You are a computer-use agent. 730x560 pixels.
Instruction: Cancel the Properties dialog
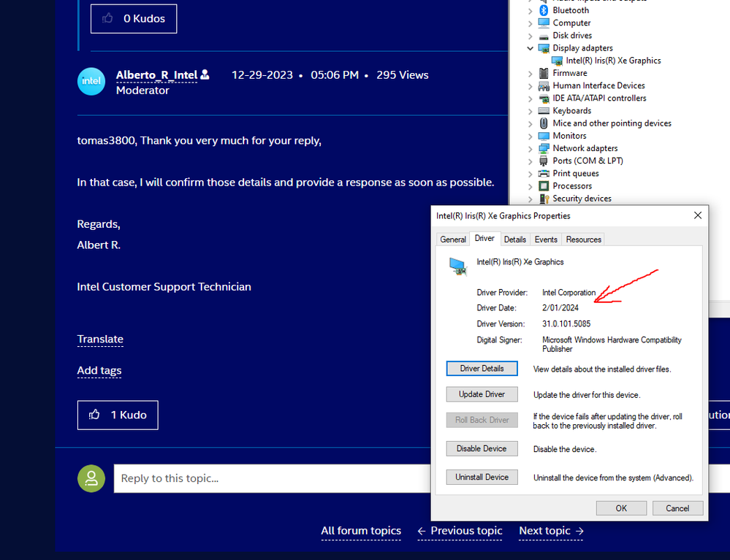tap(677, 508)
